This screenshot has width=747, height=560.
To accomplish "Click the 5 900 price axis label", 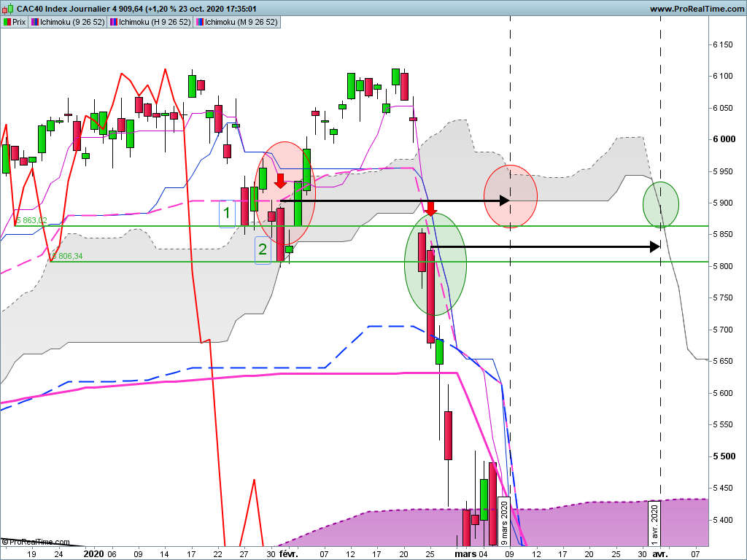I will click(723, 203).
